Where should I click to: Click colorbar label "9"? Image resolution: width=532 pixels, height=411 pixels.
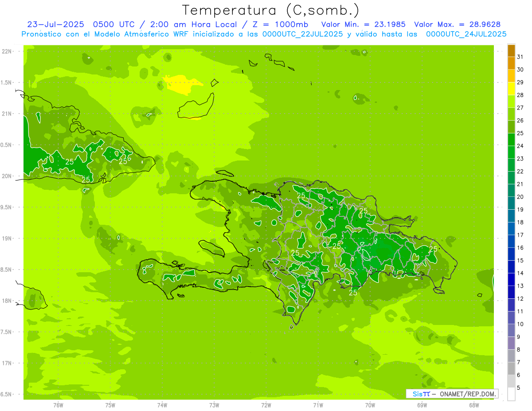tap(518, 337)
